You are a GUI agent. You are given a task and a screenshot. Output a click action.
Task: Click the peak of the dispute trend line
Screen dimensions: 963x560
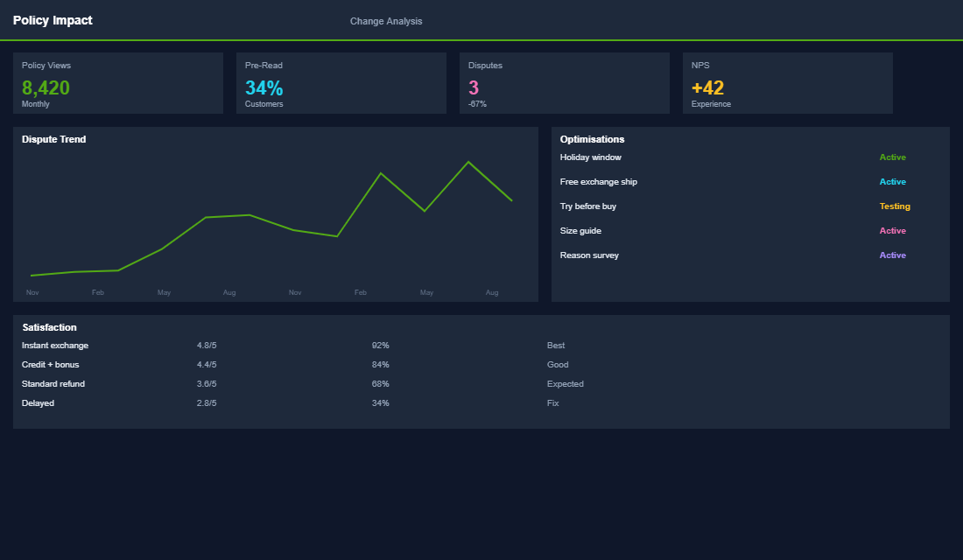[x=468, y=162]
